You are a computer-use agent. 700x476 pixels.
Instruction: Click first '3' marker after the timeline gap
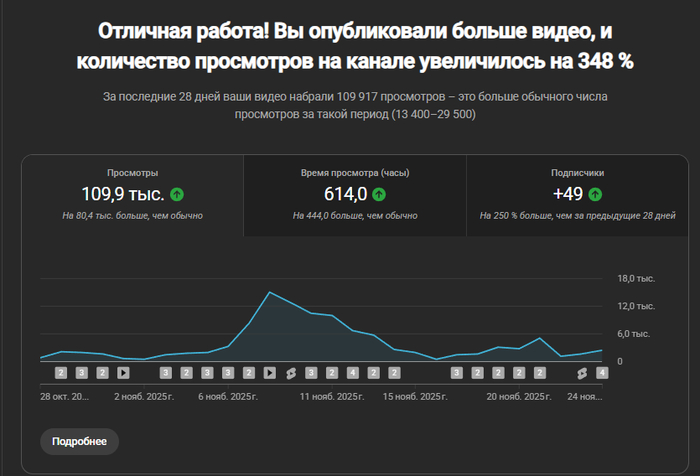point(457,373)
